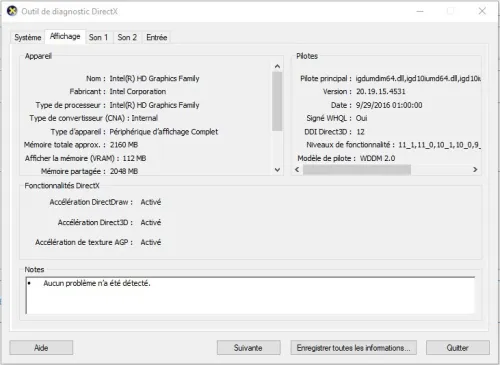Click Type de convertisseur (CNA) Internal

145,118
